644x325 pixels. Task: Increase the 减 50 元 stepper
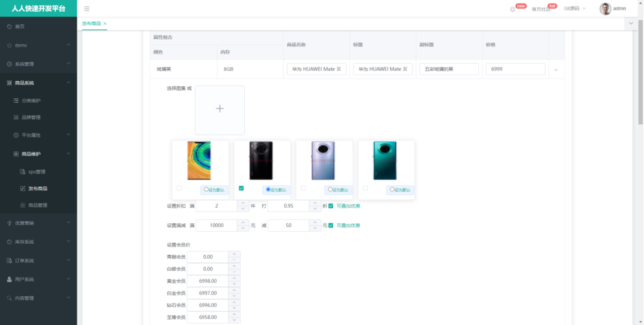(x=315, y=222)
